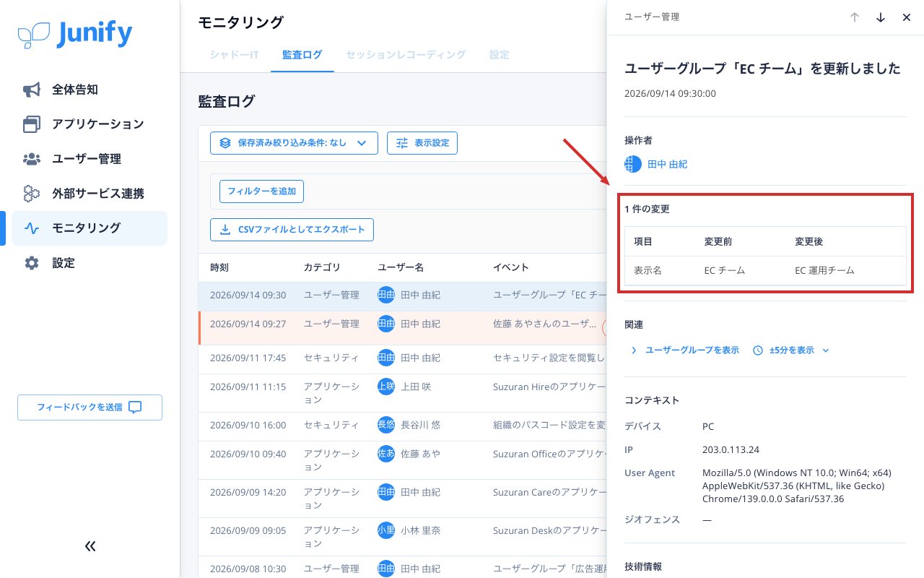The height and width of the screenshot is (578, 924).
Task: Click フィルターを追加 button
Action: [262, 191]
